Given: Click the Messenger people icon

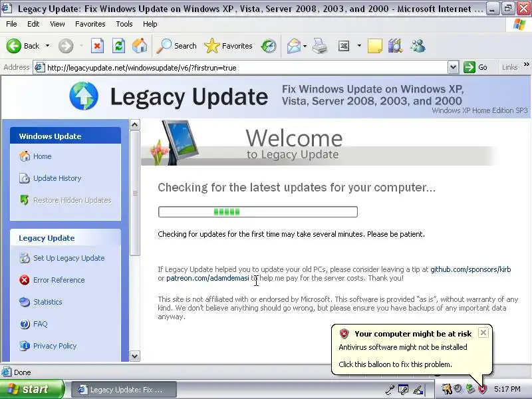Looking at the screenshot, I should (x=418, y=46).
